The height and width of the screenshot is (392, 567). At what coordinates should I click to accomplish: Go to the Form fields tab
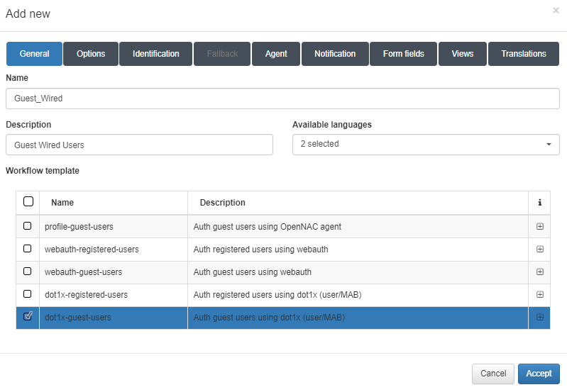tap(403, 54)
